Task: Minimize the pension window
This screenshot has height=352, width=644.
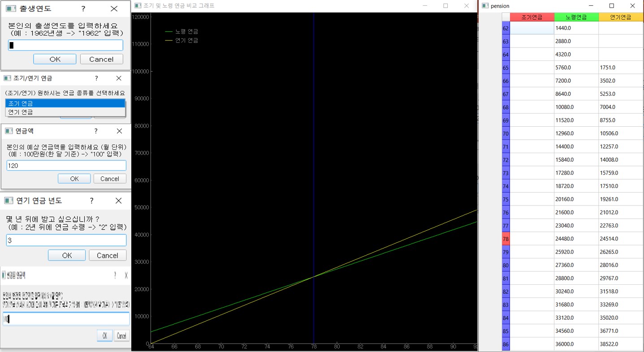Action: 591,6
